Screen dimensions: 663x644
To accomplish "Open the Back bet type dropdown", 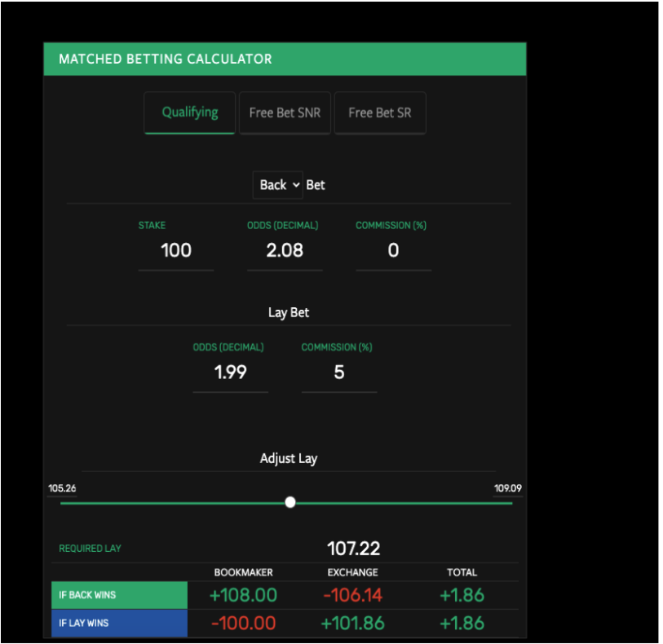I will [x=279, y=185].
